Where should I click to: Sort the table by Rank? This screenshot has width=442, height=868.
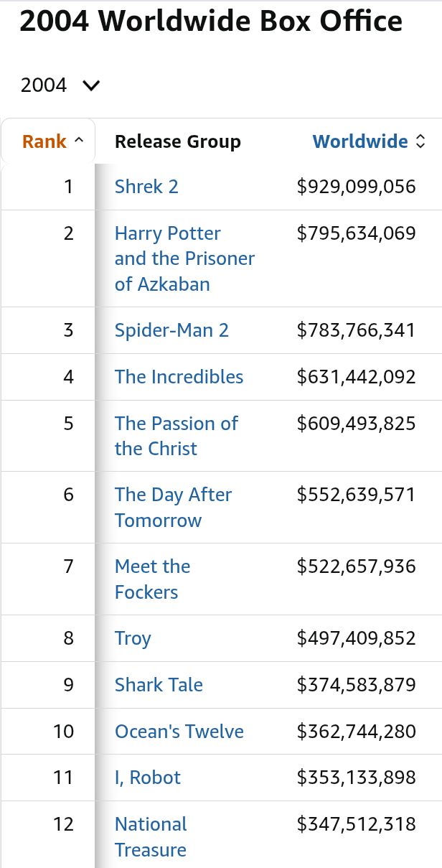point(44,141)
